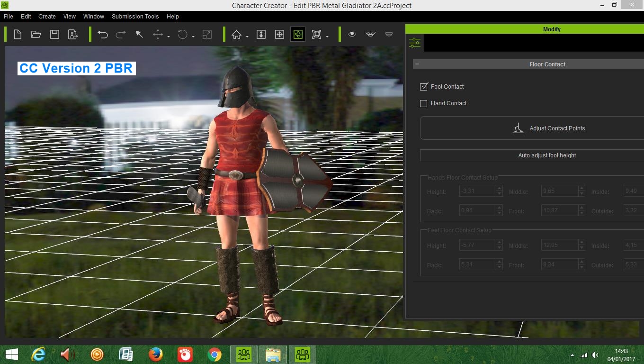Open File Explorer from the taskbar
Screen dimensions: 644x364
[x=273, y=354]
